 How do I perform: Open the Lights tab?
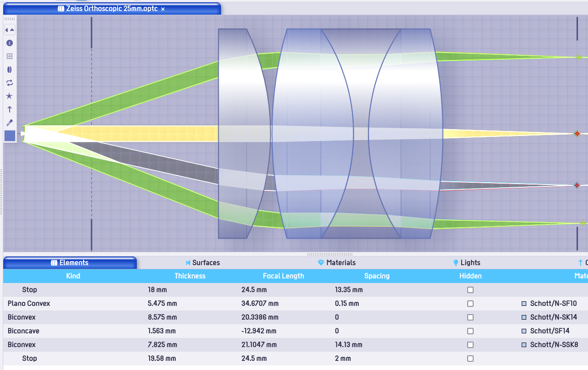tap(467, 263)
